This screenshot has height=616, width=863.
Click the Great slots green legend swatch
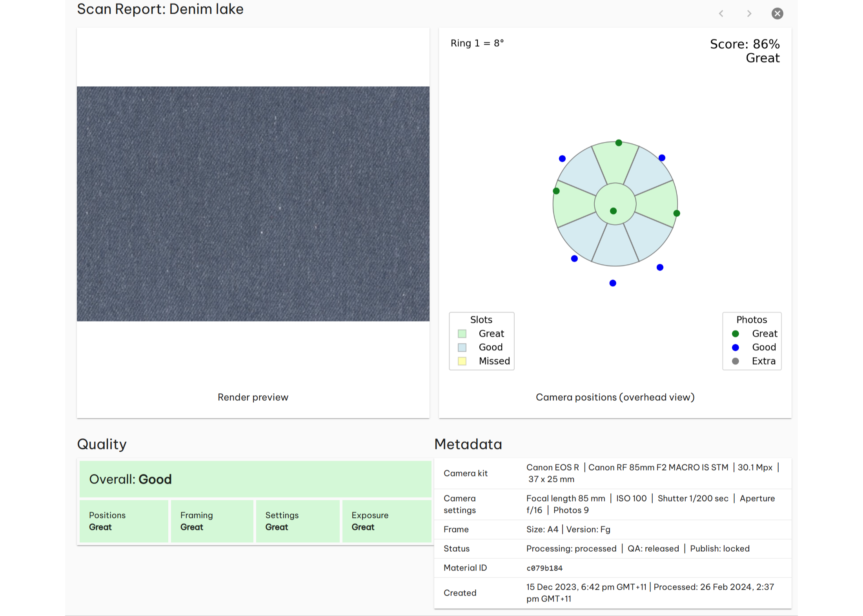tap(462, 334)
